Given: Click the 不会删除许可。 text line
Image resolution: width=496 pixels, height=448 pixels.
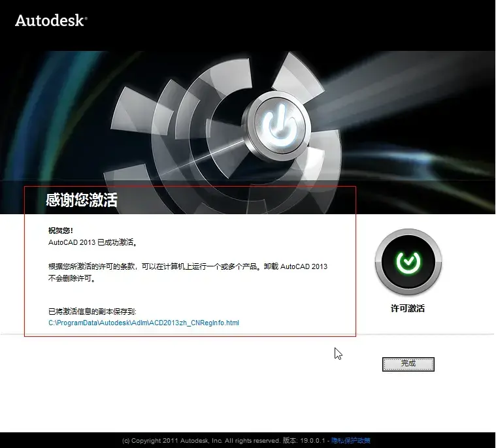Looking at the screenshot, I should click(x=72, y=279).
